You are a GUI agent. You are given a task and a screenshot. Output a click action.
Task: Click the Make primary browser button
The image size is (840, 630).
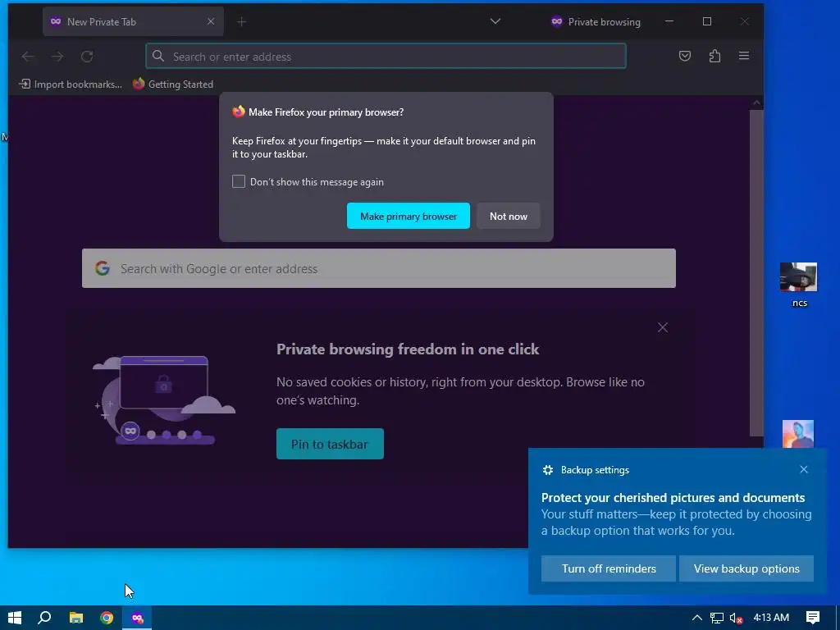pyautogui.click(x=409, y=216)
